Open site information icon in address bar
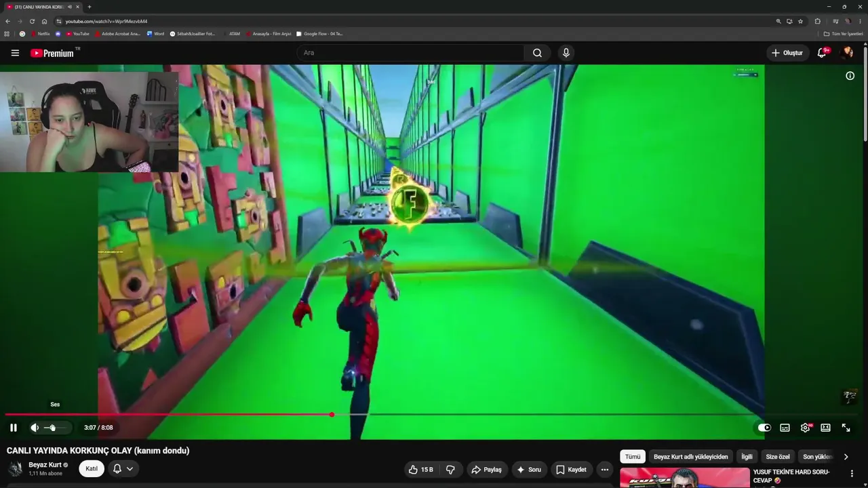This screenshot has height=488, width=868. click(x=59, y=22)
